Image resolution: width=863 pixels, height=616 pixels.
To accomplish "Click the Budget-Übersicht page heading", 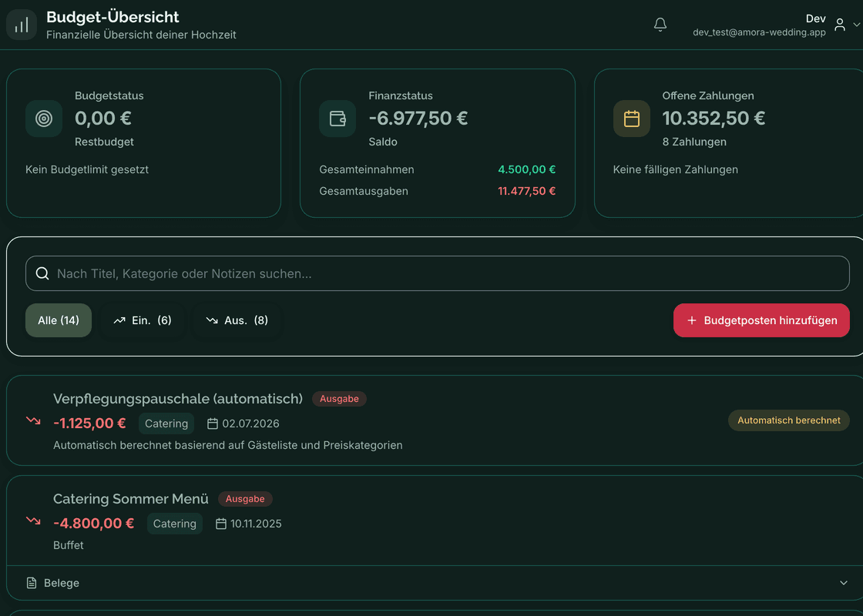I will [112, 17].
